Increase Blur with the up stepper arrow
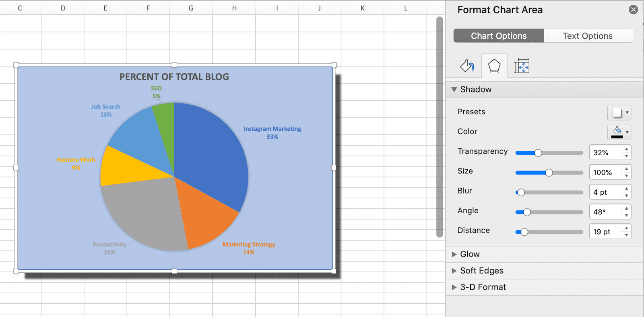The image size is (644, 317). click(x=627, y=188)
